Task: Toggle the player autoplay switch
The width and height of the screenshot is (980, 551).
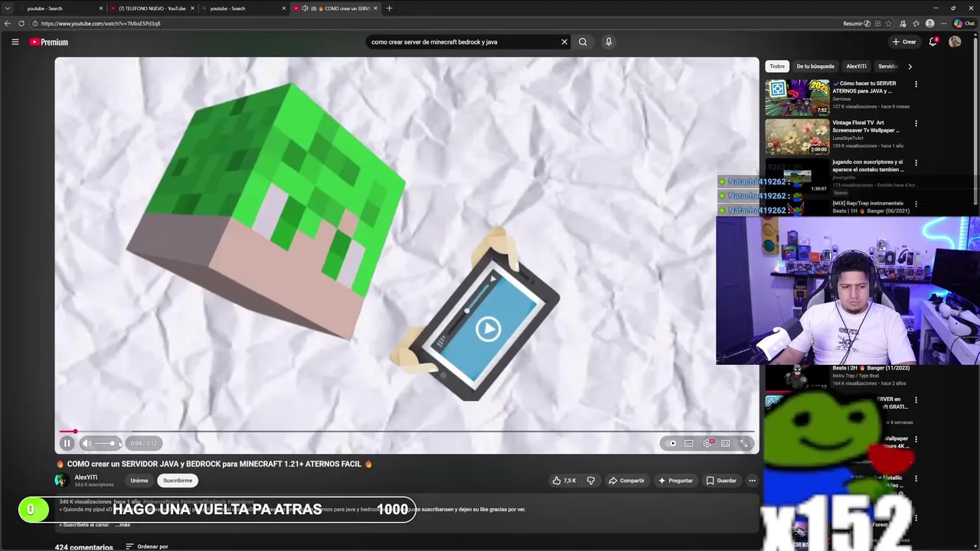Action: (671, 443)
